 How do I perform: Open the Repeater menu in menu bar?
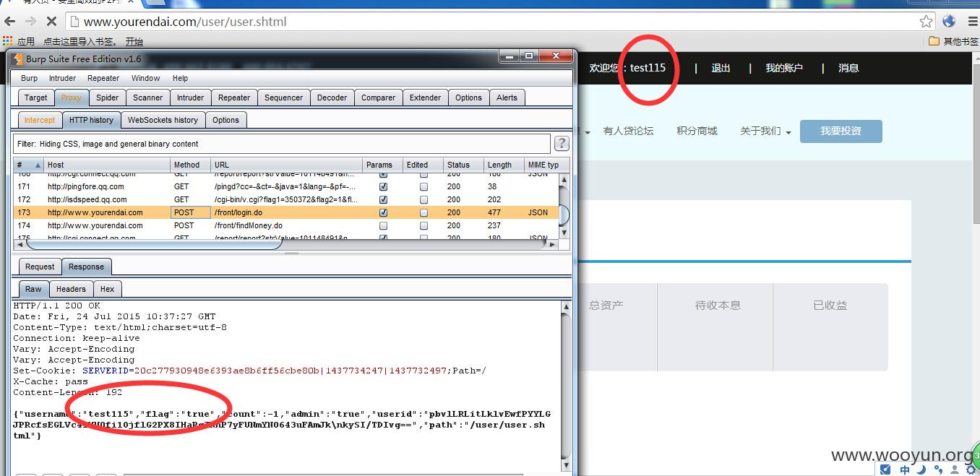[x=103, y=78]
